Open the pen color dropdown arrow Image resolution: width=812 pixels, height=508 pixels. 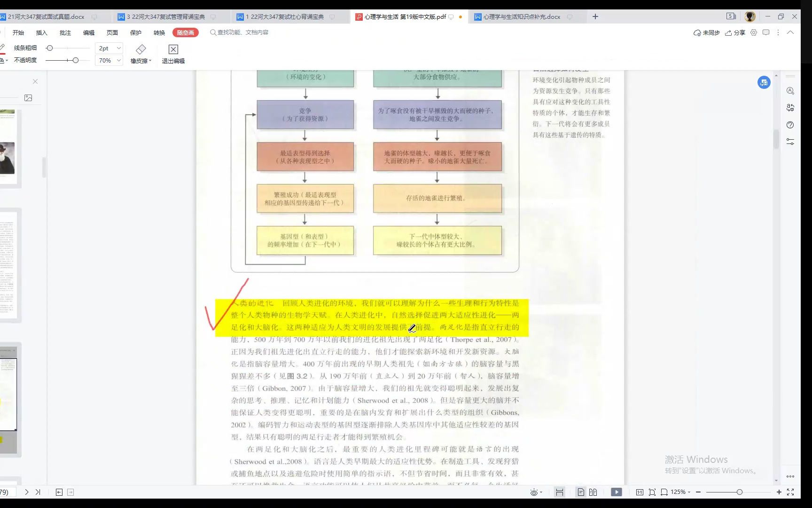(x=7, y=61)
